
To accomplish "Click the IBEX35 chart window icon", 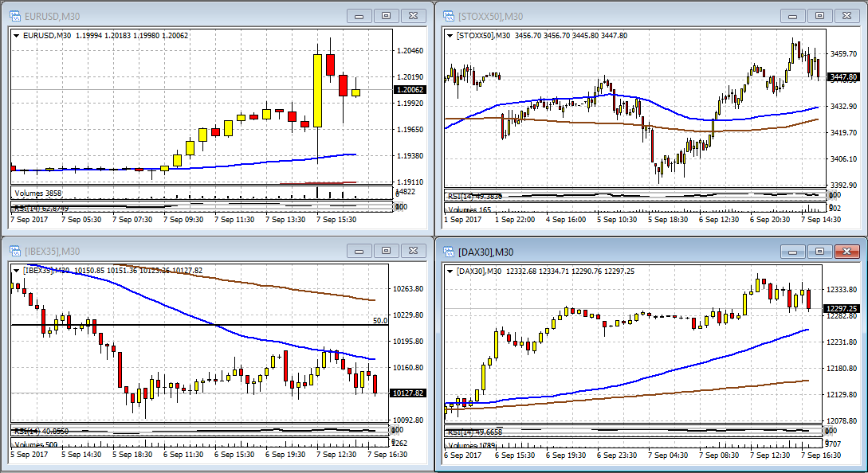I will 15,251.
